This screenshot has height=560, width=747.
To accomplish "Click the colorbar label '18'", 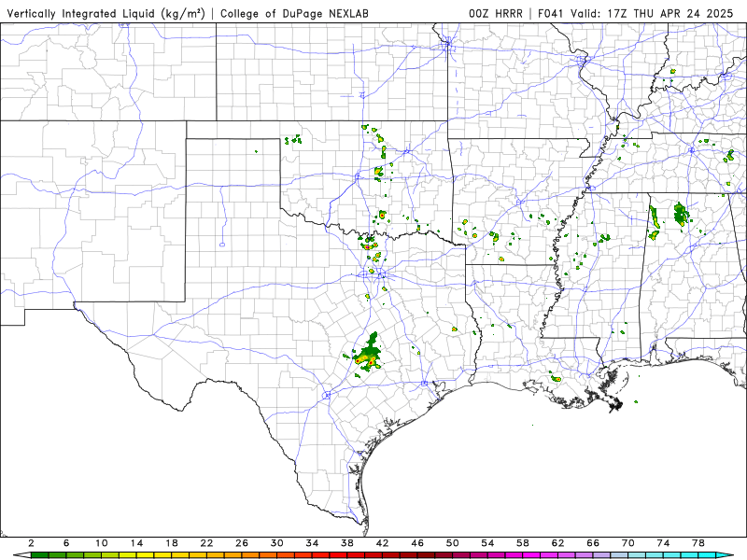I will pyautogui.click(x=172, y=543).
